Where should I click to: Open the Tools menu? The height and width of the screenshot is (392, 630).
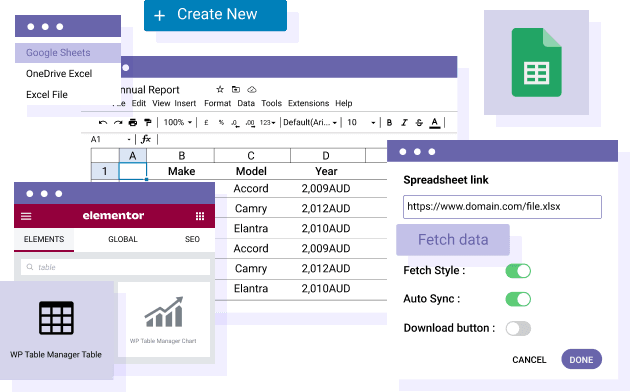pyautogui.click(x=271, y=103)
